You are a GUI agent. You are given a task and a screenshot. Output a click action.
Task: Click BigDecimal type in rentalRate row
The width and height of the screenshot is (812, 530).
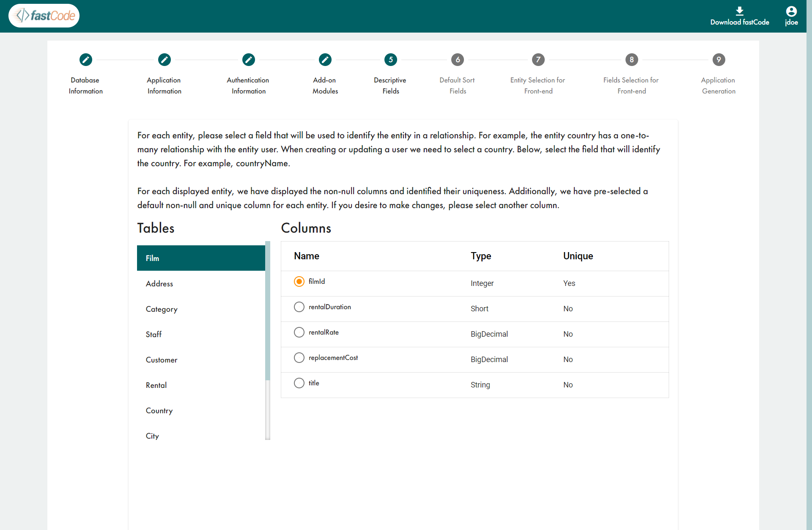(x=489, y=334)
